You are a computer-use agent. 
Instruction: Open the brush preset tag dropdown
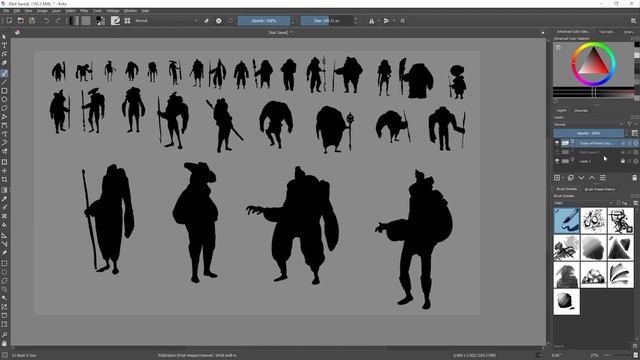[584, 203]
